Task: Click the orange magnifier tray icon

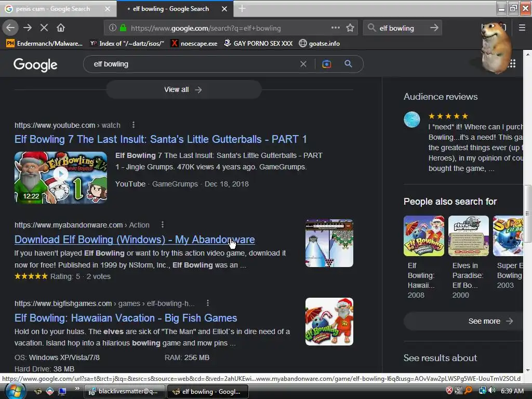Action: (468, 391)
